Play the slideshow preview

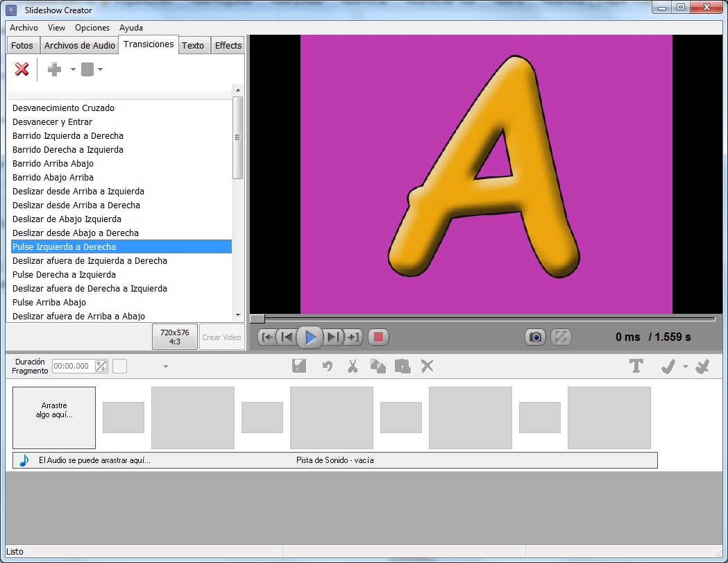click(x=310, y=337)
